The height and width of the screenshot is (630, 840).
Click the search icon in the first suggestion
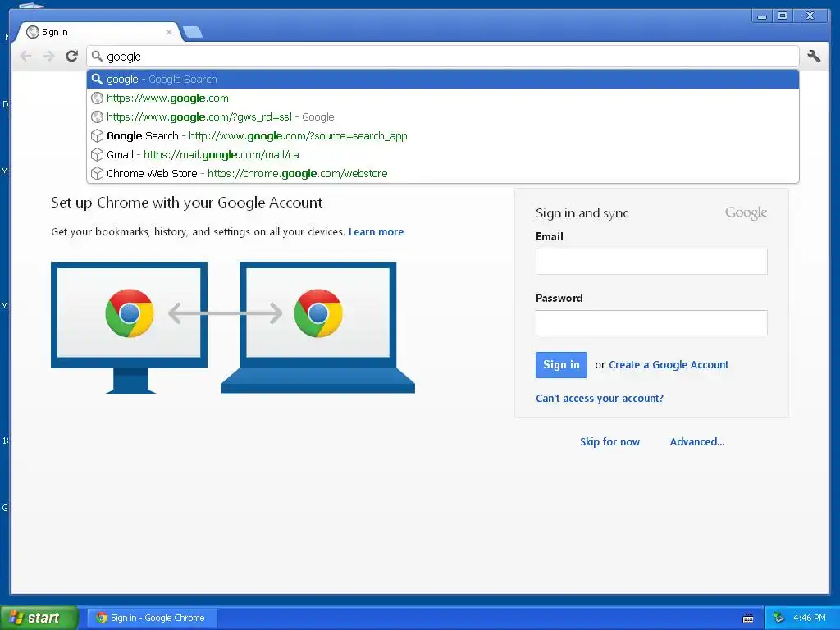pyautogui.click(x=97, y=80)
